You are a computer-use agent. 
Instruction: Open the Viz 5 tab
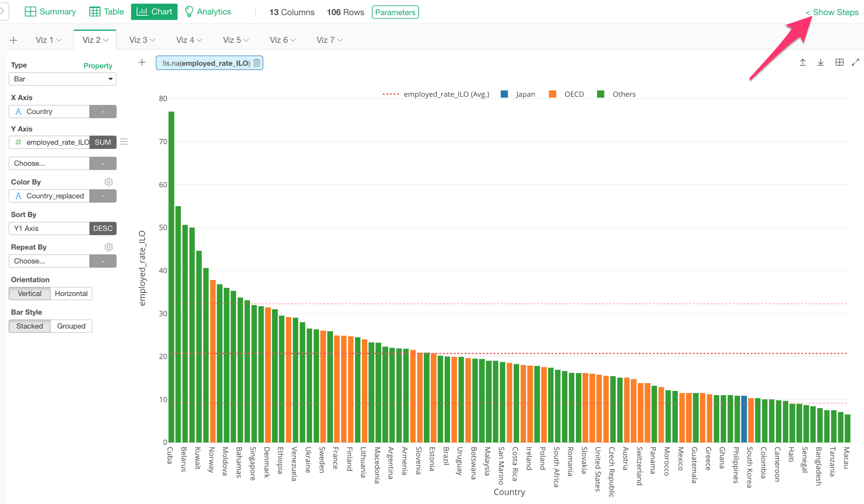[x=232, y=40]
